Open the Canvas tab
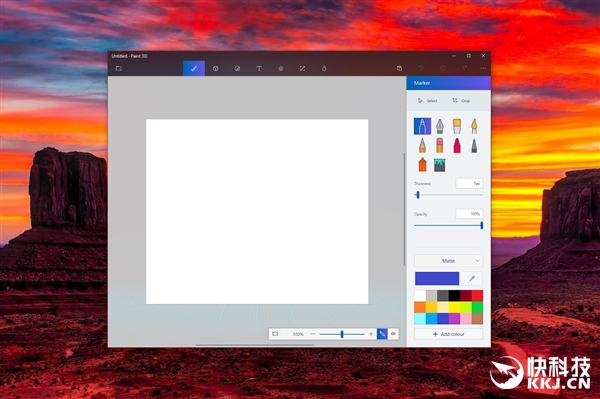This screenshot has width=600, height=399. (x=302, y=68)
